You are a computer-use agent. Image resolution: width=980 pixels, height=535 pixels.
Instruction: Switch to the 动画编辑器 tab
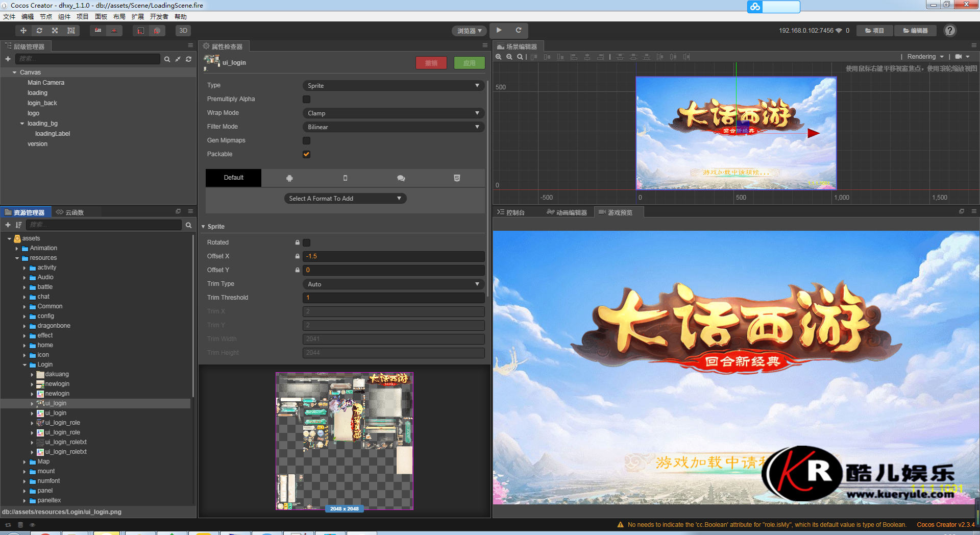point(567,212)
